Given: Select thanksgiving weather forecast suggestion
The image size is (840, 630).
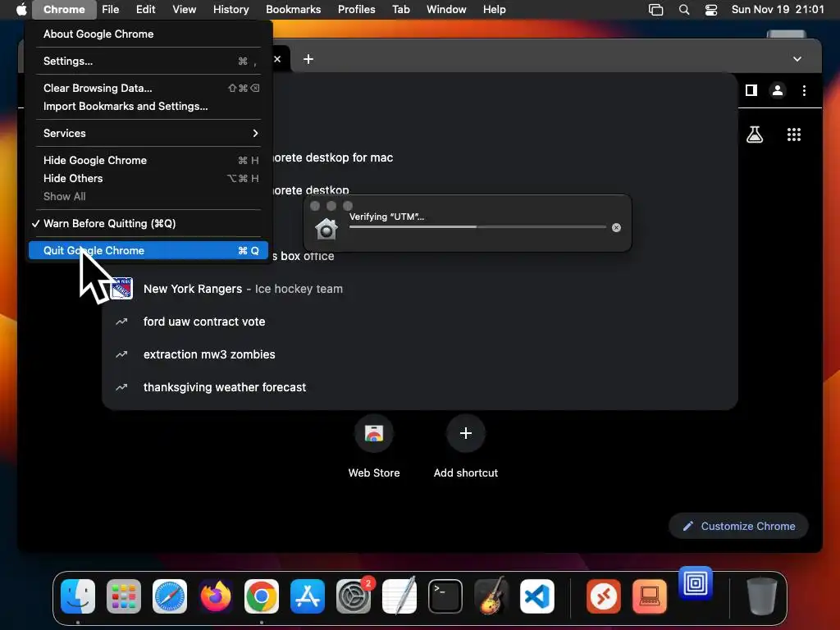Looking at the screenshot, I should click(x=421, y=387).
